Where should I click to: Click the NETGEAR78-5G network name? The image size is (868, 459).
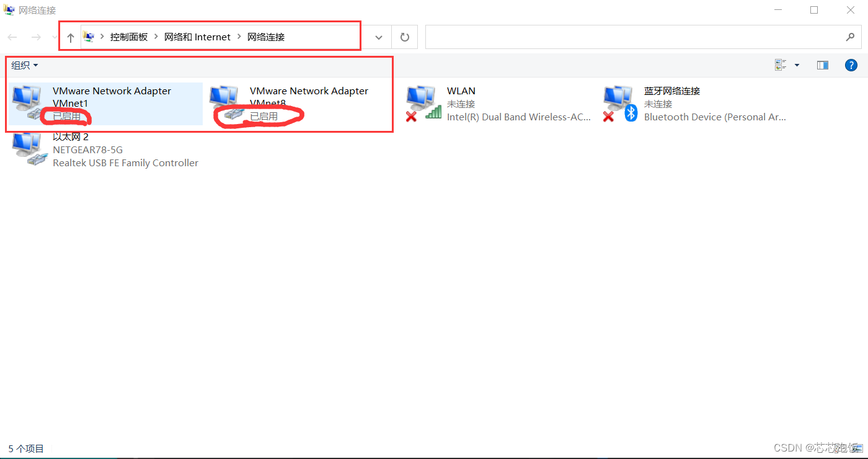coord(87,150)
